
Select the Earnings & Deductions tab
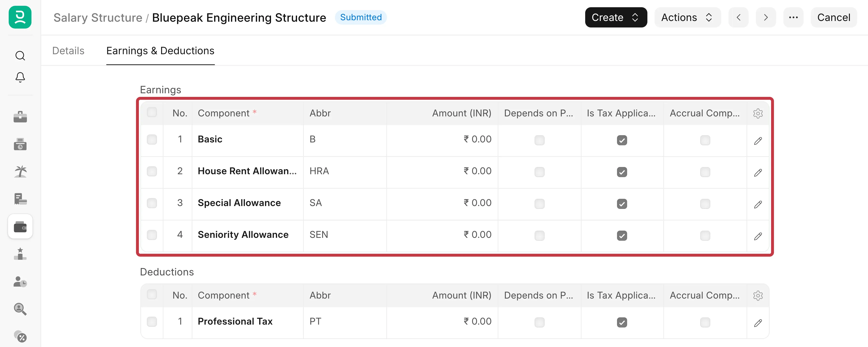pos(160,51)
